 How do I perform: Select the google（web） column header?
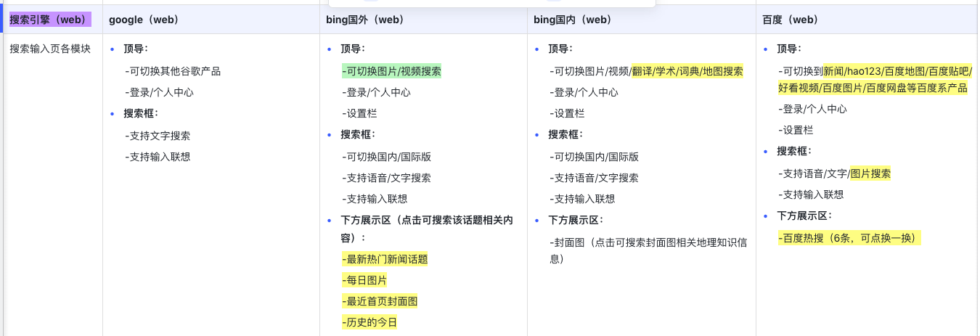click(x=144, y=20)
